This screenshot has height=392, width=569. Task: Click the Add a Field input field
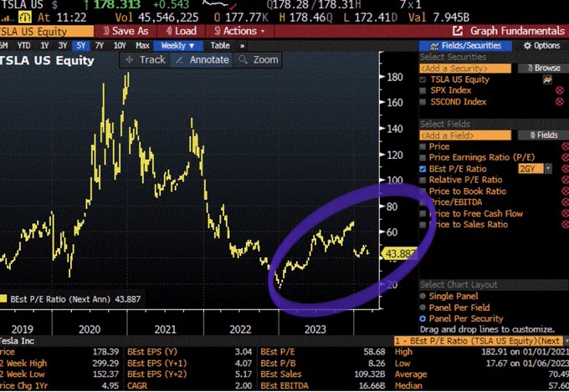point(465,135)
